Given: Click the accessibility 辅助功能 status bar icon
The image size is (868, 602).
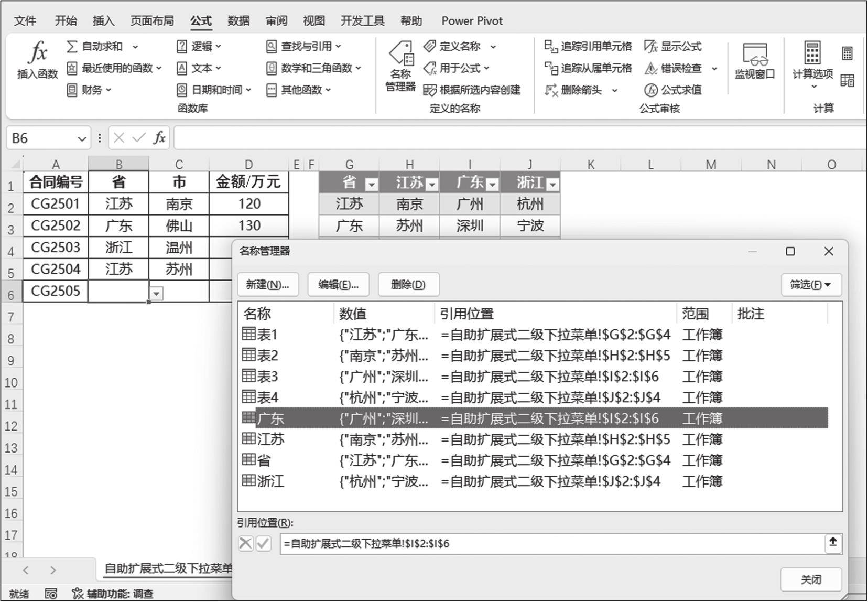Looking at the screenshot, I should coord(78,594).
